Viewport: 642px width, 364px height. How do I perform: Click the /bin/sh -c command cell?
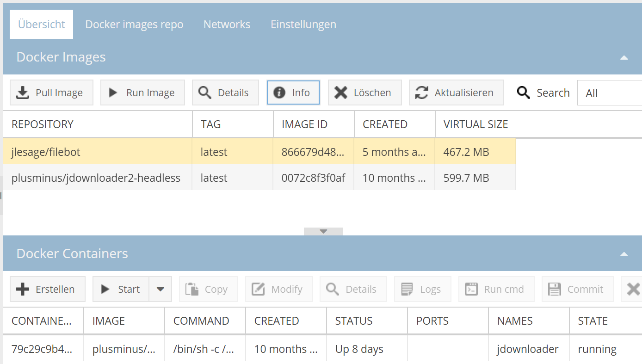click(205, 349)
